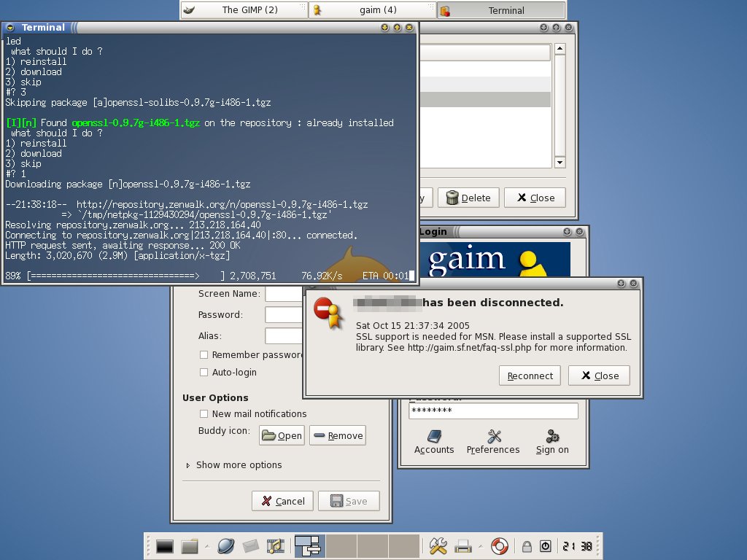Click the lock screen padlock icon

tap(527, 546)
